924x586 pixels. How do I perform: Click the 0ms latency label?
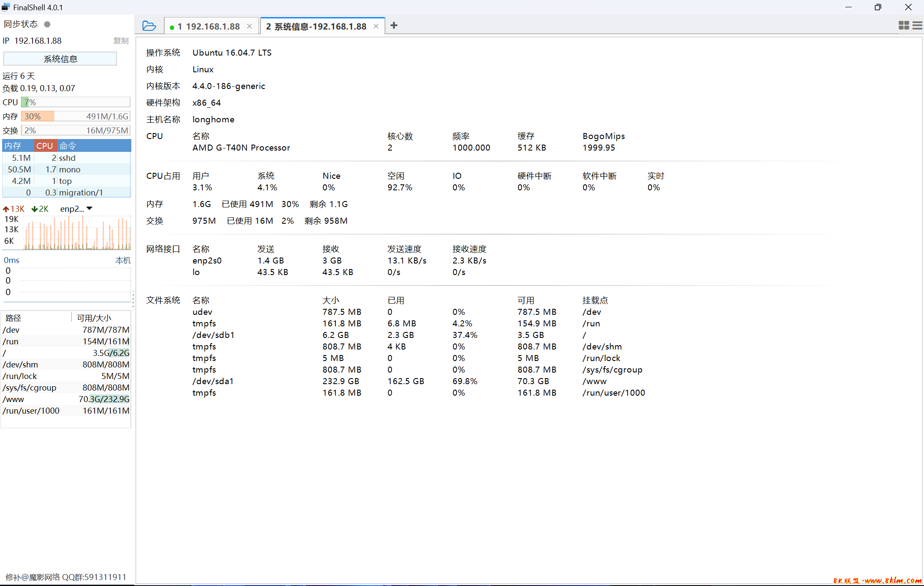[12, 260]
